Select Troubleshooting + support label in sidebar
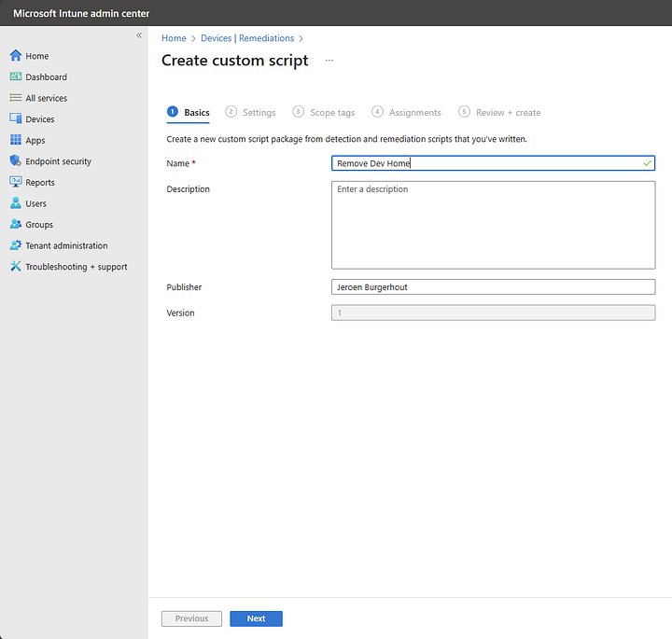Image resolution: width=672 pixels, height=639 pixels. pyautogui.click(x=77, y=267)
